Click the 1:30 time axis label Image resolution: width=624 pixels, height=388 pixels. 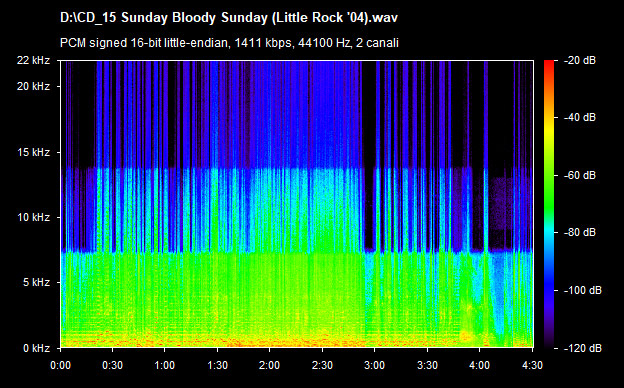point(217,365)
